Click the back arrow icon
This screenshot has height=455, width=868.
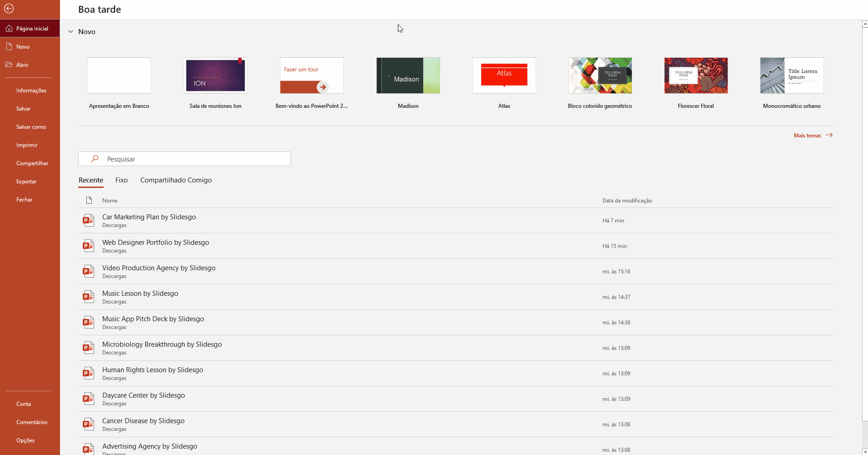tap(9, 9)
